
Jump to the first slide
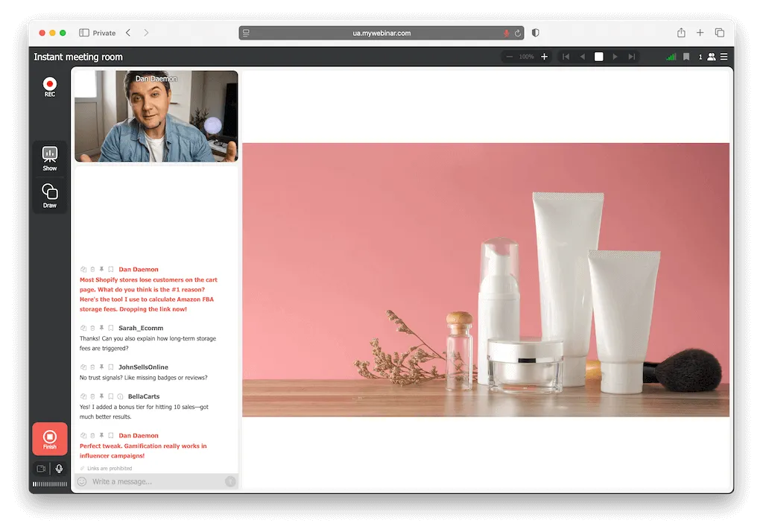[566, 57]
